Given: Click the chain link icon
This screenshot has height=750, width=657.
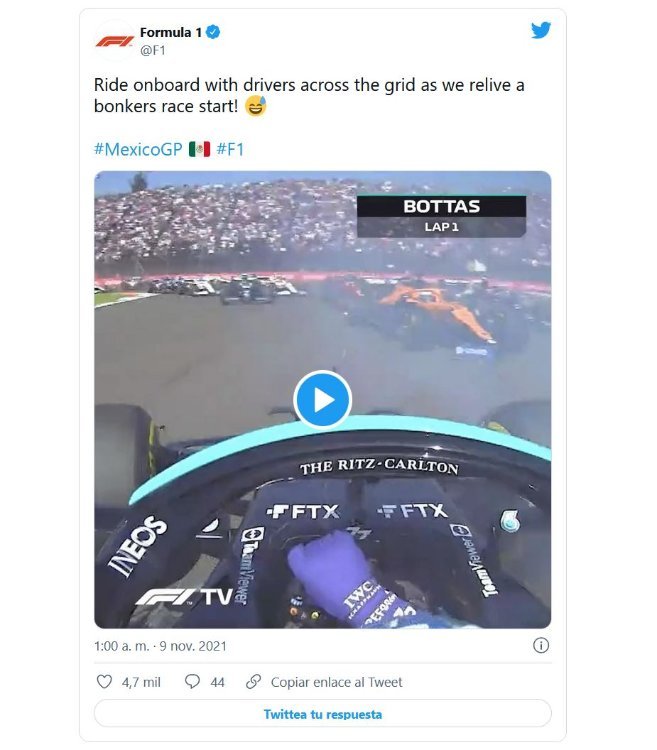Looking at the screenshot, I should [253, 682].
